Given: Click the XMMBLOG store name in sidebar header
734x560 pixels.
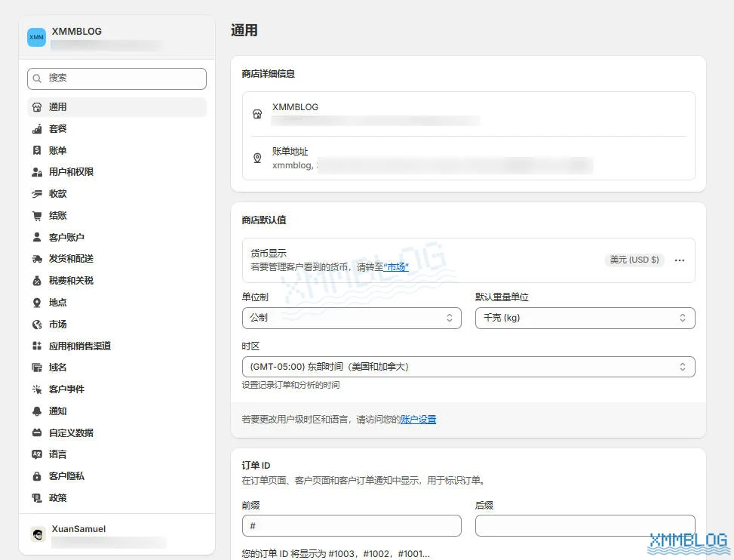Looking at the screenshot, I should tap(77, 32).
